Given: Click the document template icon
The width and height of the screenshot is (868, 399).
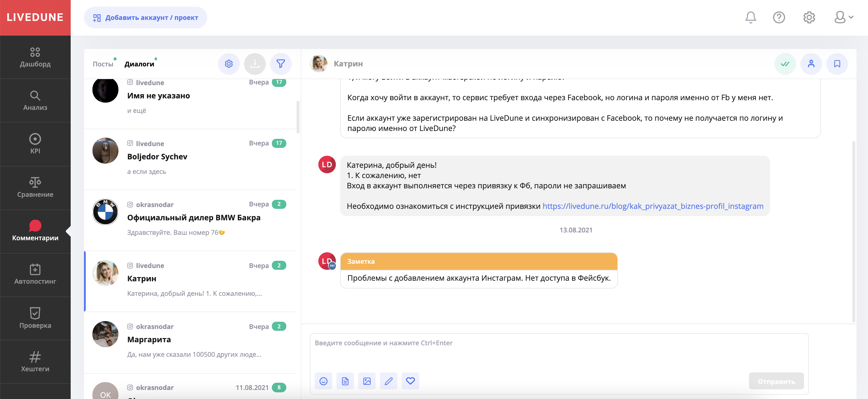Looking at the screenshot, I should [x=345, y=381].
